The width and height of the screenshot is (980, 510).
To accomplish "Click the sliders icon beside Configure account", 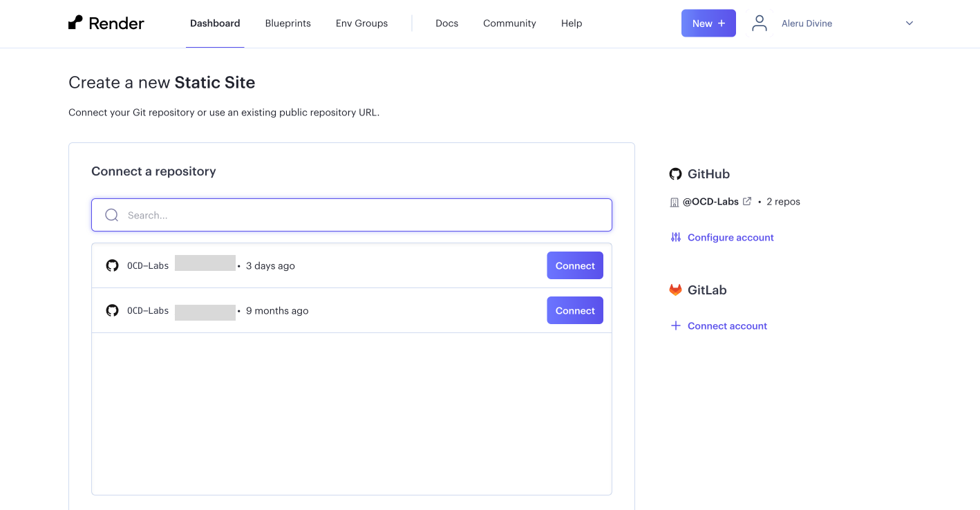I will (x=676, y=237).
